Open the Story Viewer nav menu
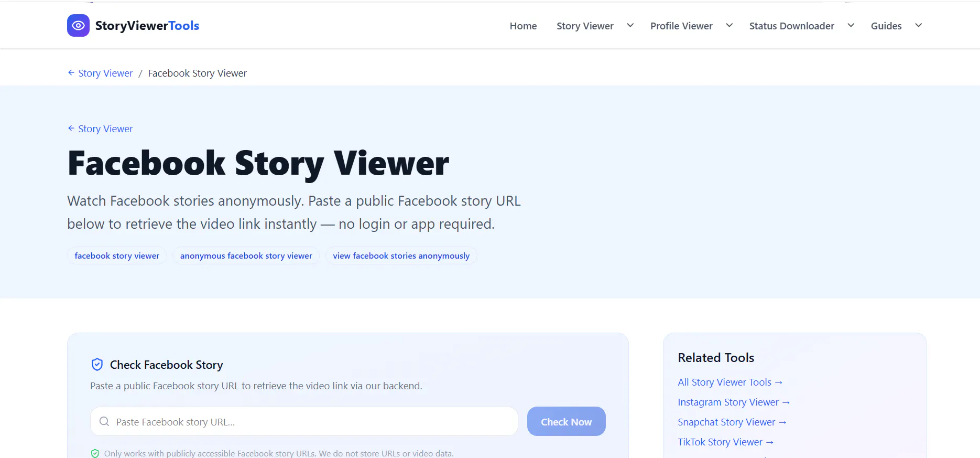The height and width of the screenshot is (458, 980). coord(585,26)
